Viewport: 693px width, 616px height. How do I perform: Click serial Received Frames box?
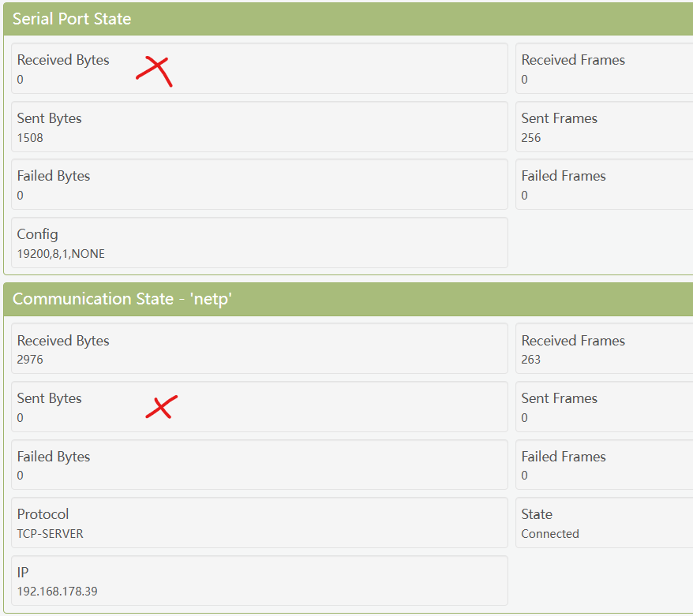click(604, 69)
